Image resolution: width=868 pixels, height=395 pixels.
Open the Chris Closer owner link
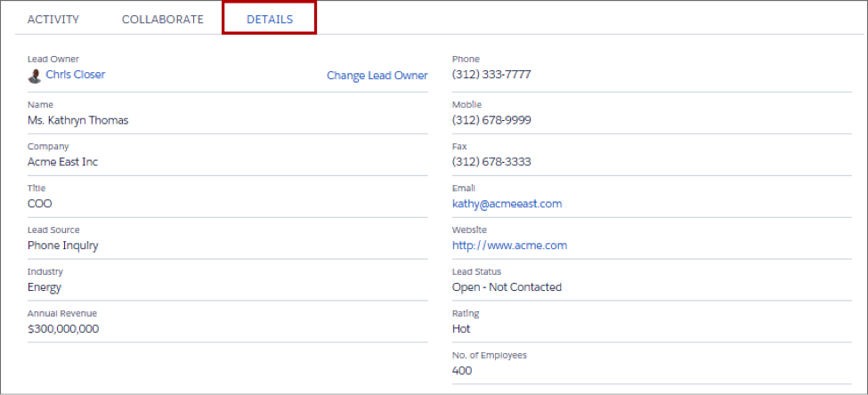(76, 74)
